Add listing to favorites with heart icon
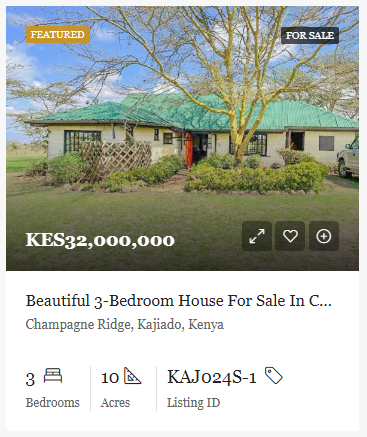367x437 pixels. 290,236
